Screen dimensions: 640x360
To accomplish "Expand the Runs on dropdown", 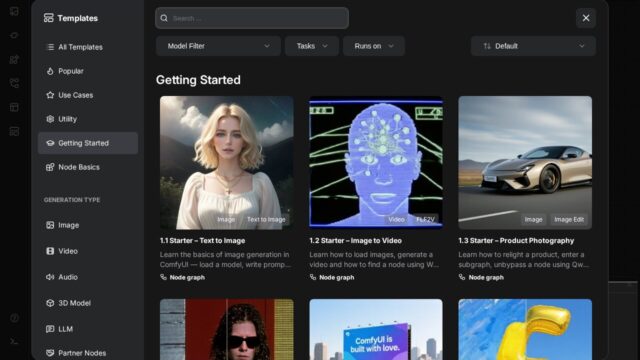I will pos(374,46).
